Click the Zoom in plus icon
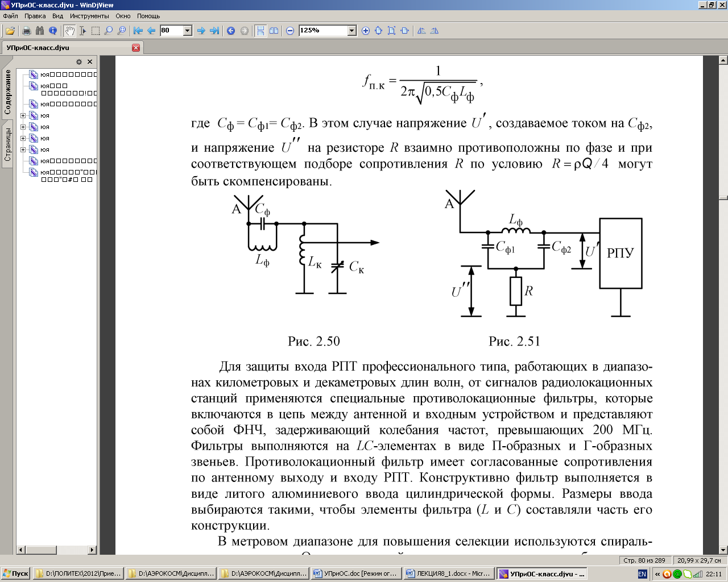Image resolution: width=728 pixels, height=582 pixels. point(366,31)
